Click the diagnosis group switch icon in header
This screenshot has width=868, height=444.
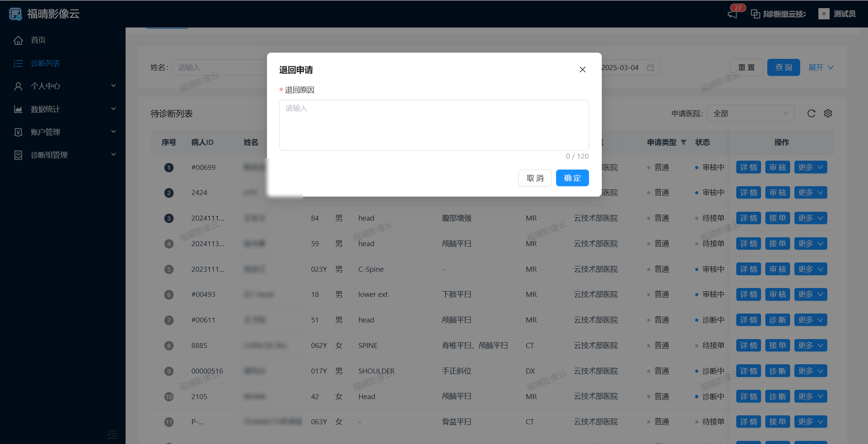755,14
